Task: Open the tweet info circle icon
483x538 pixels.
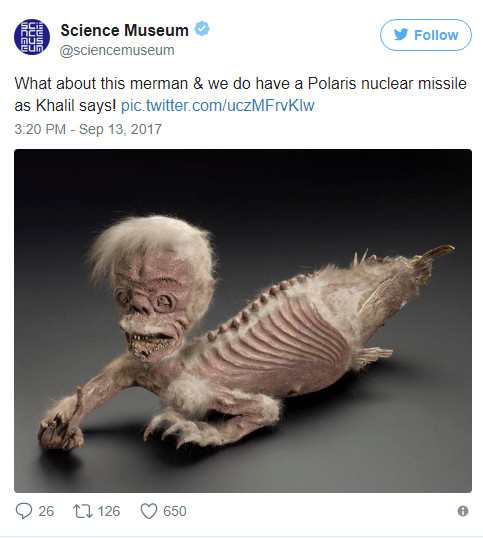Action: (463, 511)
